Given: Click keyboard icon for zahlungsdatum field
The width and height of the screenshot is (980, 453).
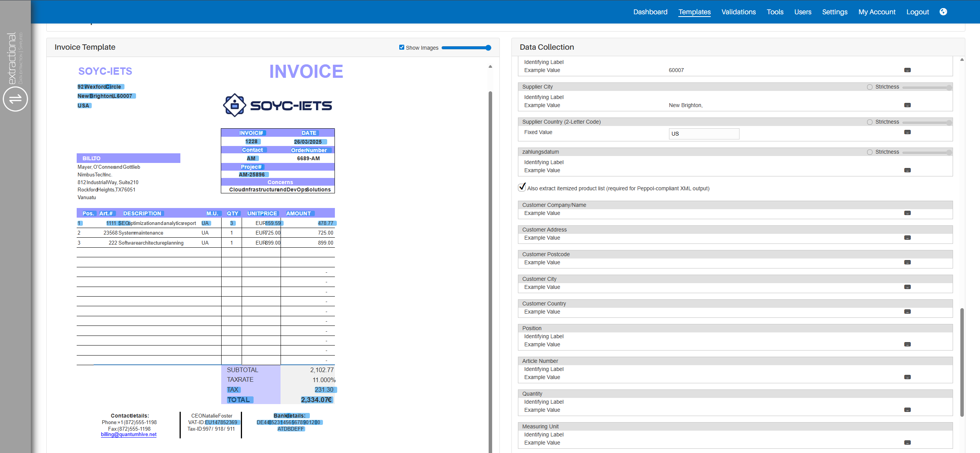Looking at the screenshot, I should click(x=907, y=170).
